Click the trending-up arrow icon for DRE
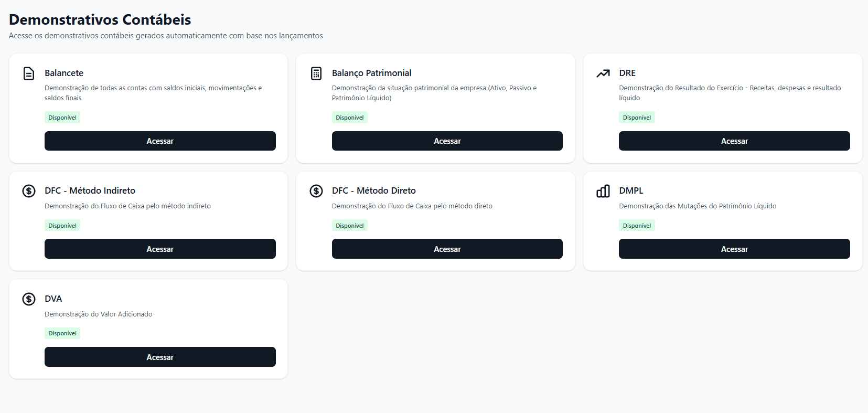The image size is (868, 413). click(x=603, y=73)
